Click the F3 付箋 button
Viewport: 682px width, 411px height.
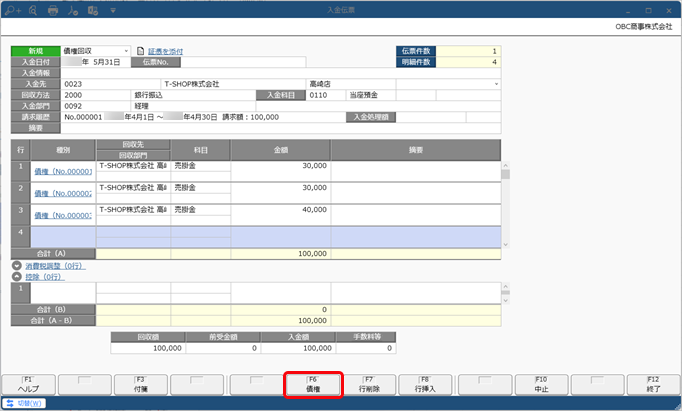pyautogui.click(x=141, y=384)
